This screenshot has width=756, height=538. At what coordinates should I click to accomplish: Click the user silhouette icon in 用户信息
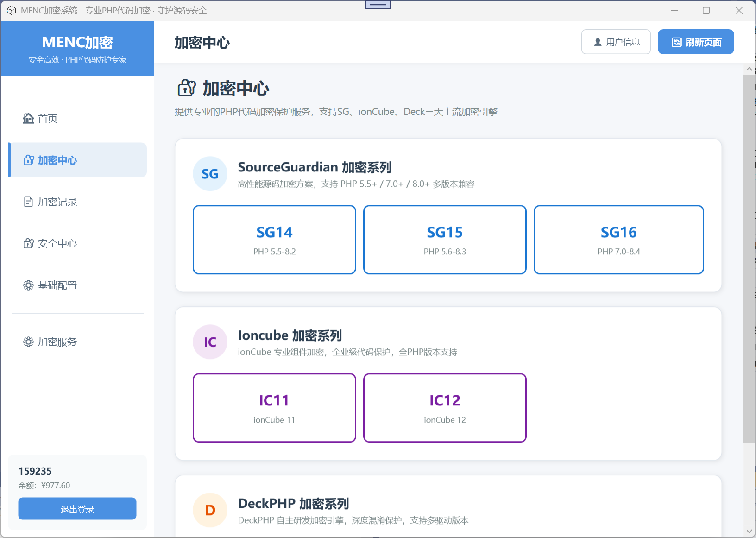coord(598,42)
